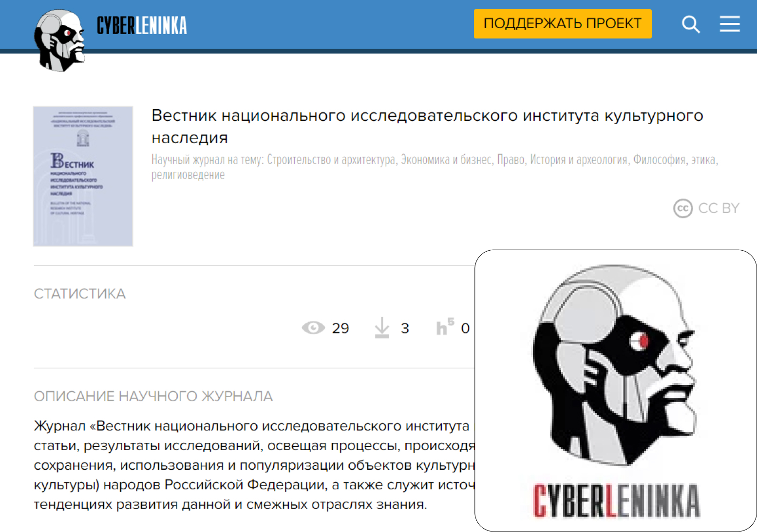Click the journal topics subtitle text

(435, 167)
